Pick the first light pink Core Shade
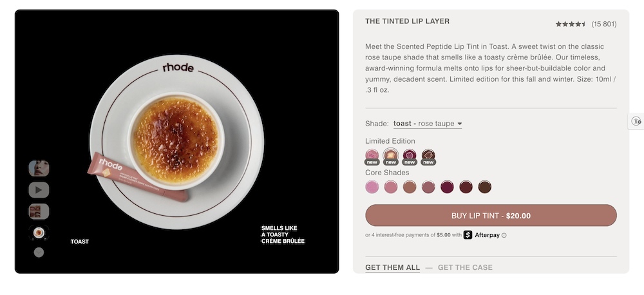 tap(372, 187)
